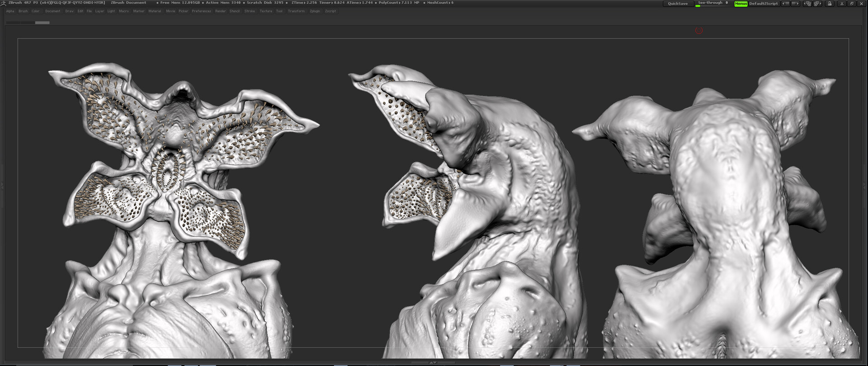868x366 pixels.
Task: Adjust the See-through slider
Action: click(712, 4)
